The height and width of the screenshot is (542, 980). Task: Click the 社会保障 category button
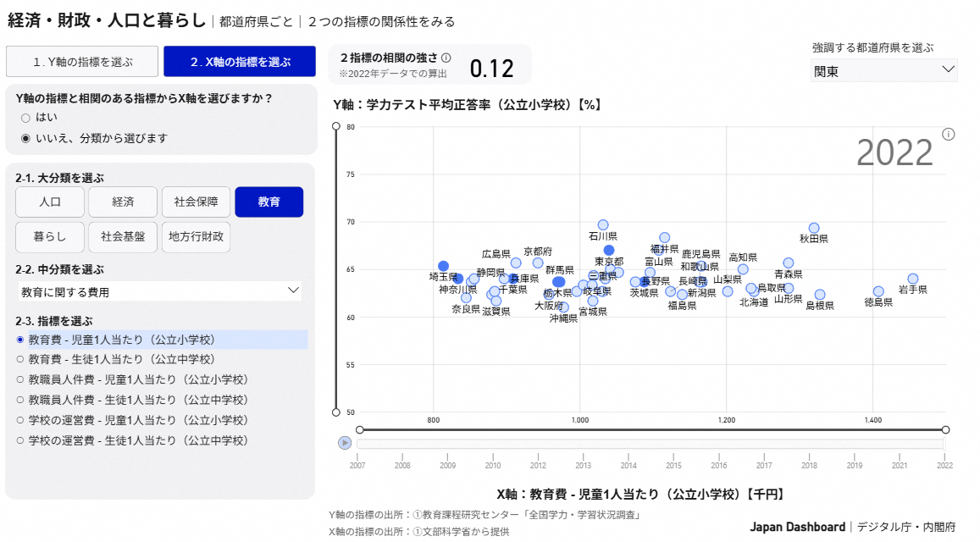coord(195,202)
